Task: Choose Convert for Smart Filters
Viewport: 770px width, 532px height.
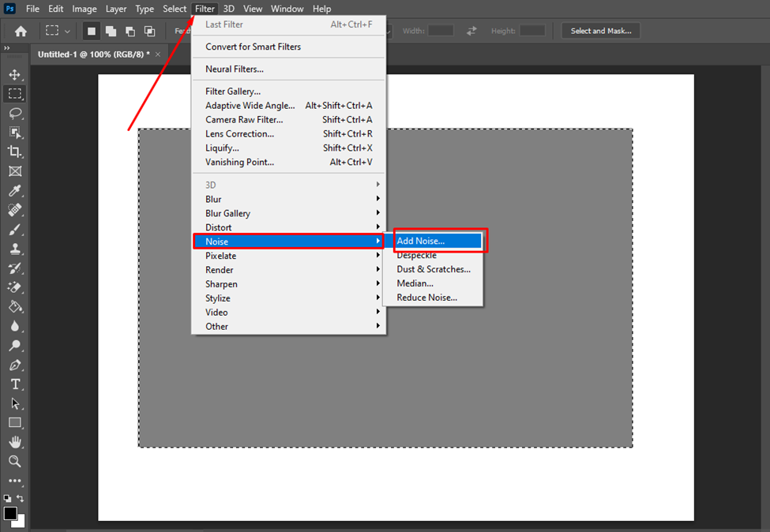Action: 289,47
